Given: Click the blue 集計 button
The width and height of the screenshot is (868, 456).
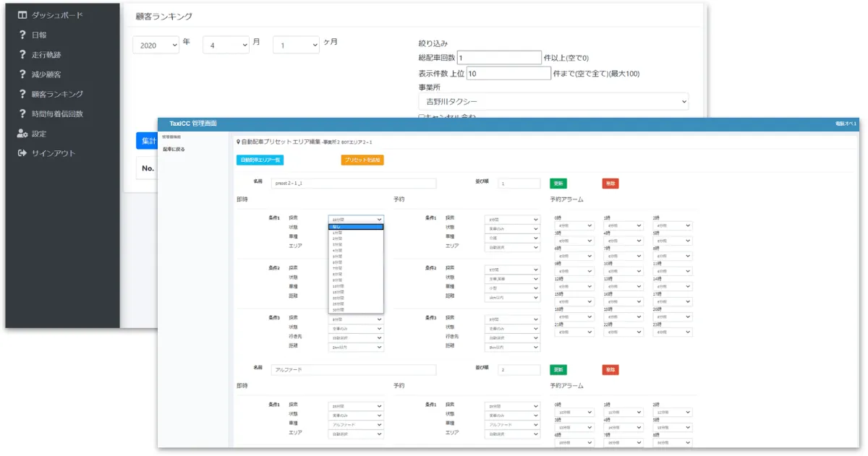Looking at the screenshot, I should click(147, 141).
